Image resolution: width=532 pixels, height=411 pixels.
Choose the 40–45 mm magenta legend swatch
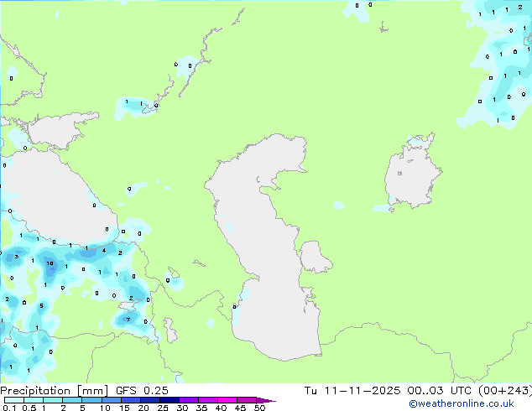pos(227,400)
